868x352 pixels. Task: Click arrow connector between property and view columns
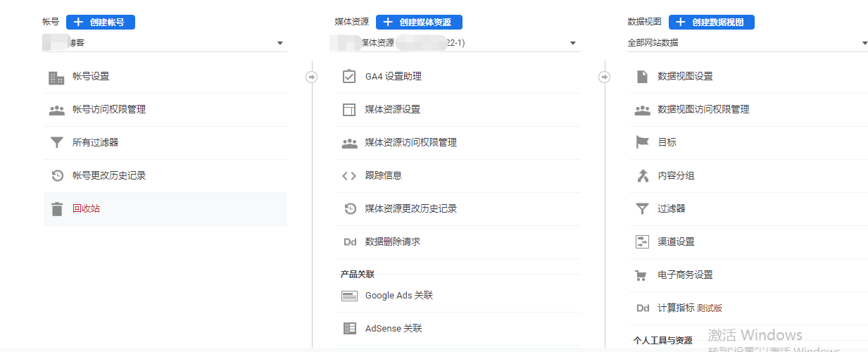(x=605, y=77)
